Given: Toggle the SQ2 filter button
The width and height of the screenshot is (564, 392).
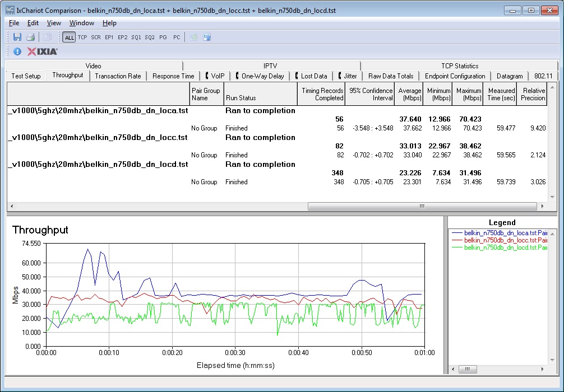Looking at the screenshot, I should (150, 37).
